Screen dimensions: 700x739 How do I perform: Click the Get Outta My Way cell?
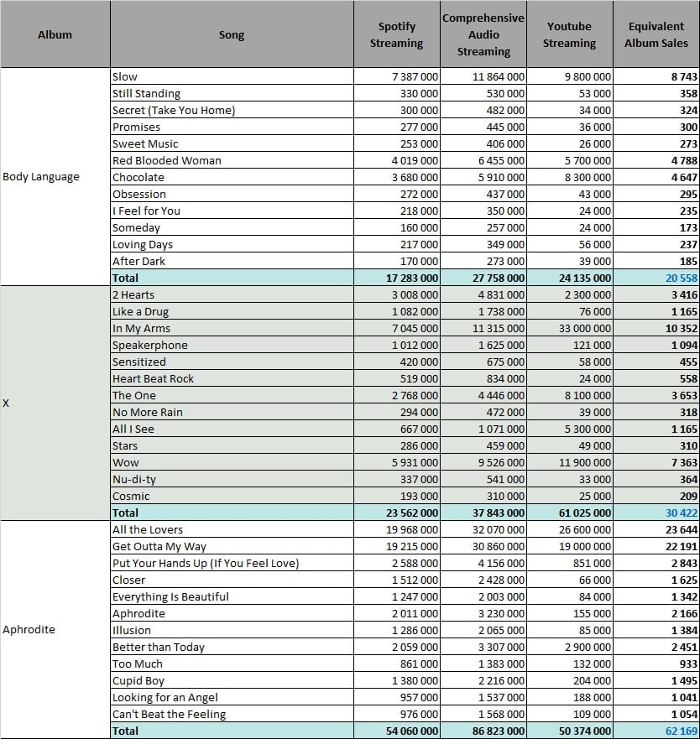pyautogui.click(x=232, y=546)
